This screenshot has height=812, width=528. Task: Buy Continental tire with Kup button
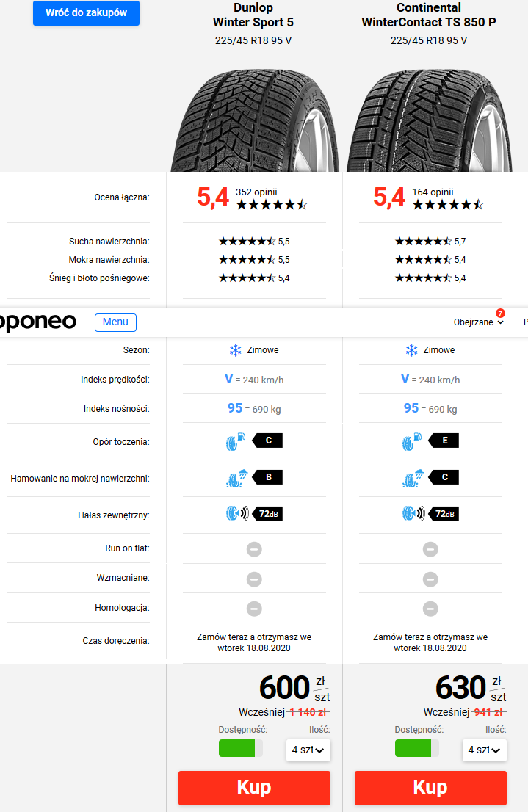coord(430,788)
